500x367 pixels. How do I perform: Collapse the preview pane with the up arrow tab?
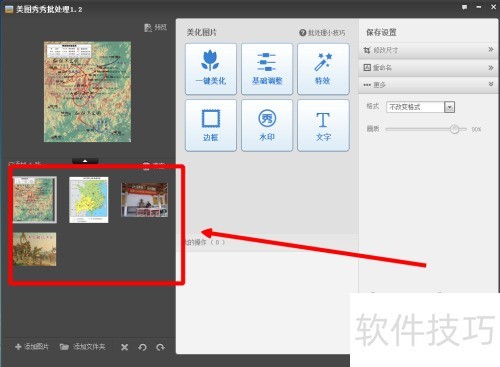coord(85,161)
